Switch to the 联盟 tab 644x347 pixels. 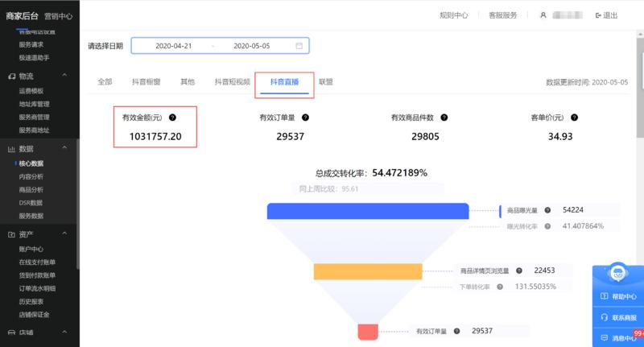[326, 82]
